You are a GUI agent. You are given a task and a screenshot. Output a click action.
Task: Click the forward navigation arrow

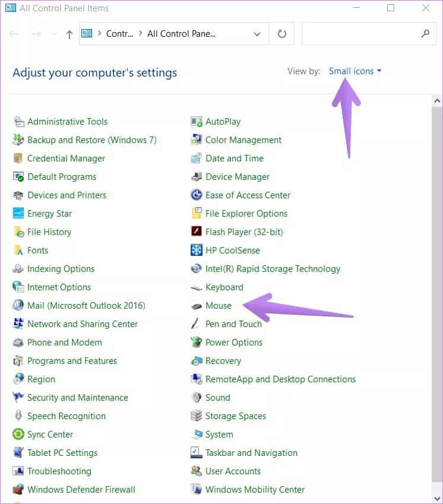[37, 34]
